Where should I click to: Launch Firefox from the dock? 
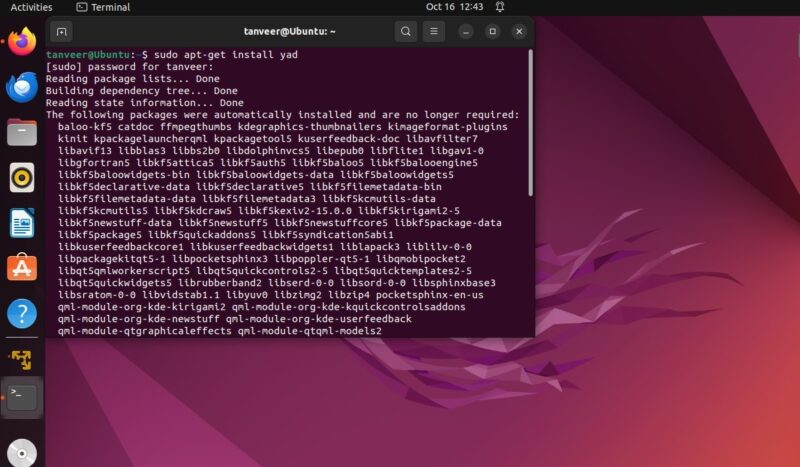(22, 41)
